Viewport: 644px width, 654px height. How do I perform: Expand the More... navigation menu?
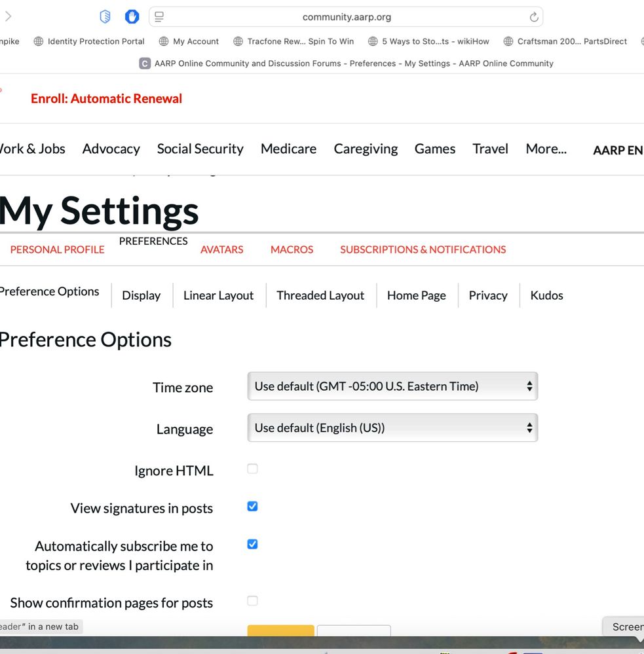(546, 149)
